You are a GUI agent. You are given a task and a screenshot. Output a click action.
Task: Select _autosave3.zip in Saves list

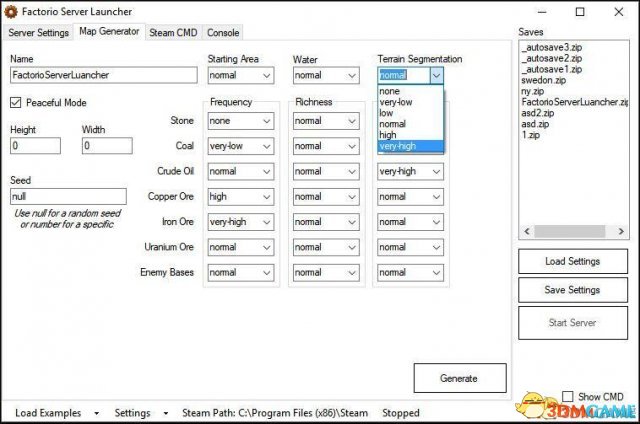coord(552,47)
